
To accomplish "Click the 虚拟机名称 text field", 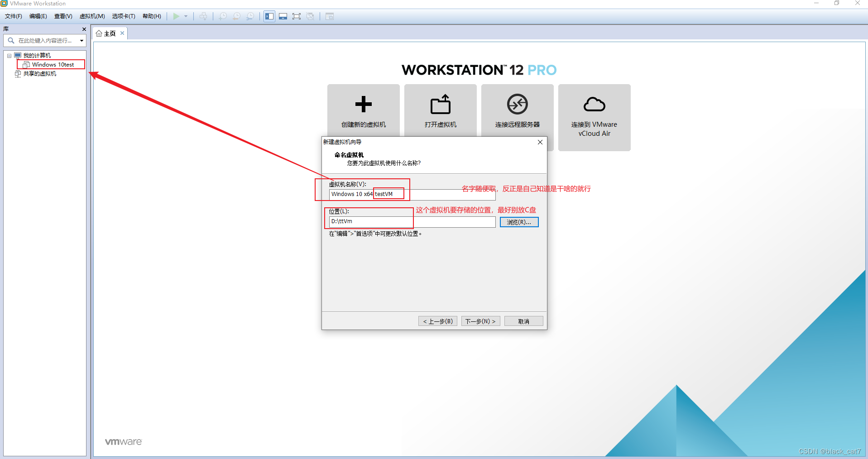I will point(412,194).
